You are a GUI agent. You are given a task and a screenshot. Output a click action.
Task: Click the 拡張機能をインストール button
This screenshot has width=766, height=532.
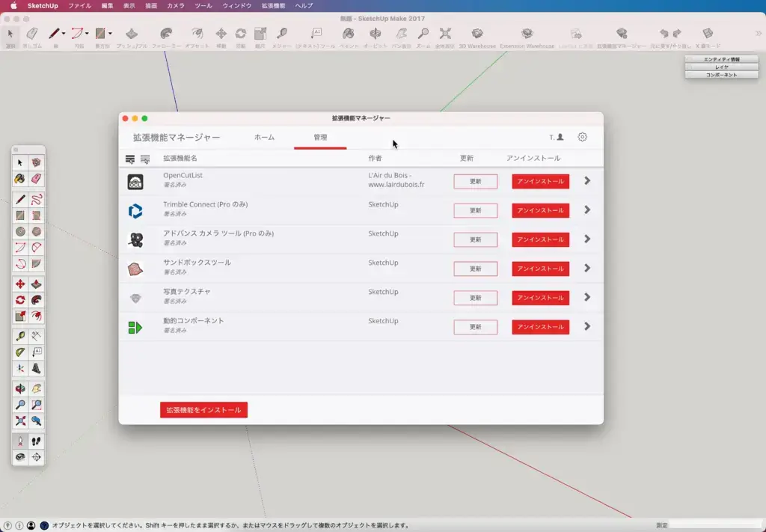(x=203, y=410)
